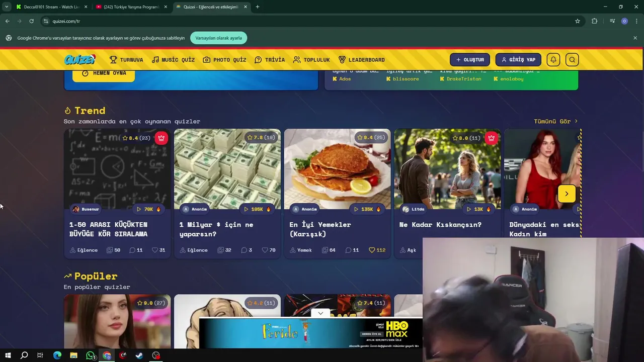Open the lahmacun food quiz thumbnail
The width and height of the screenshot is (644, 362).
click(x=337, y=169)
